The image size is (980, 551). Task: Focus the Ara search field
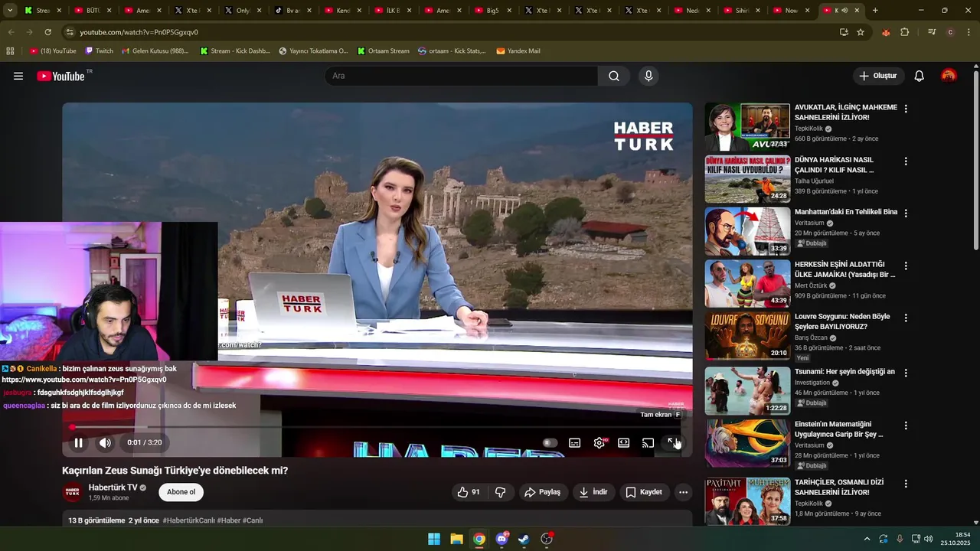click(x=461, y=76)
